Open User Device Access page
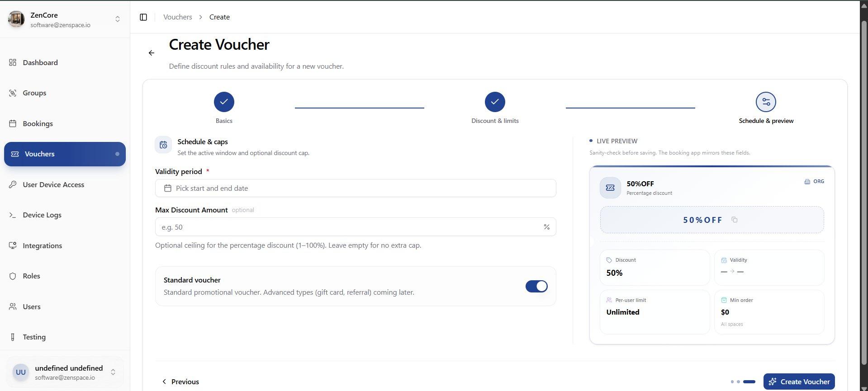 pos(65,184)
